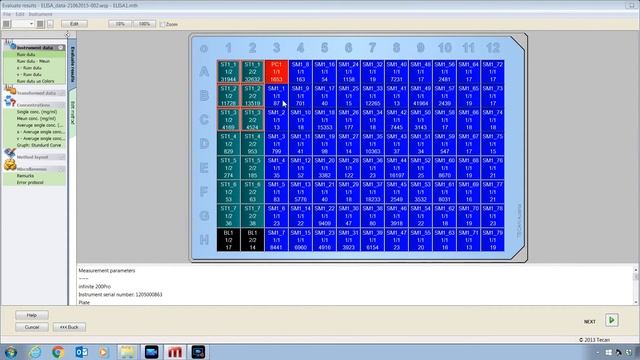Click plate row header D
Image resolution: width=640 pixels, height=360 pixels.
pyautogui.click(x=204, y=144)
